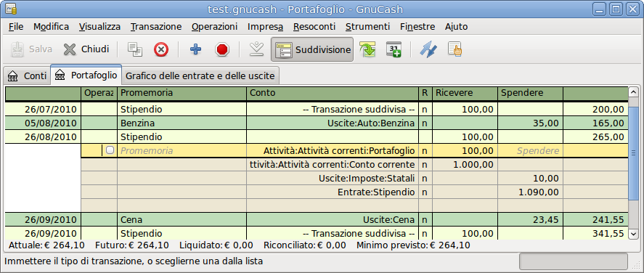644x273 pixels.
Task: Open the Modifica menu
Action: click(x=52, y=27)
